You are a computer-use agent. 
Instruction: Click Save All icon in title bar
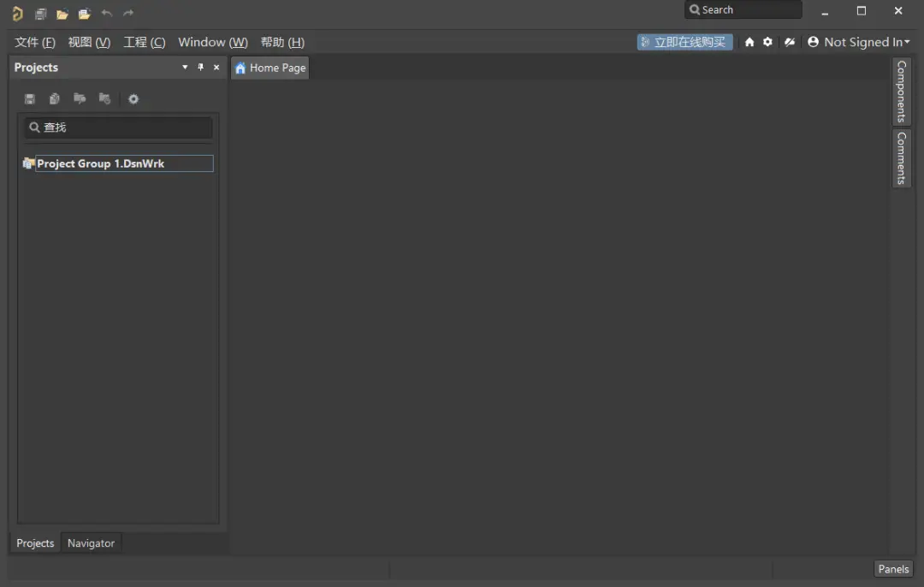pos(41,14)
